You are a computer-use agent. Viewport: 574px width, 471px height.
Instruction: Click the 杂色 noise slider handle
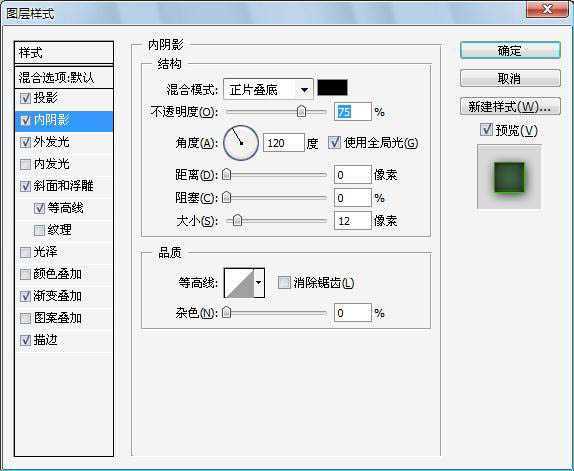pyautogui.click(x=227, y=313)
